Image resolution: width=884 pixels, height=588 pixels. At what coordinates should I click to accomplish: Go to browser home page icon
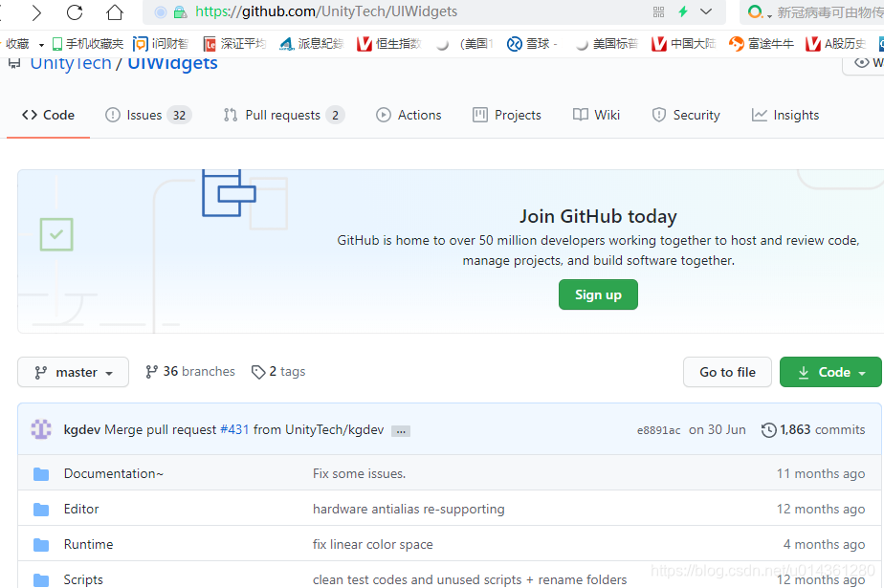(115, 11)
